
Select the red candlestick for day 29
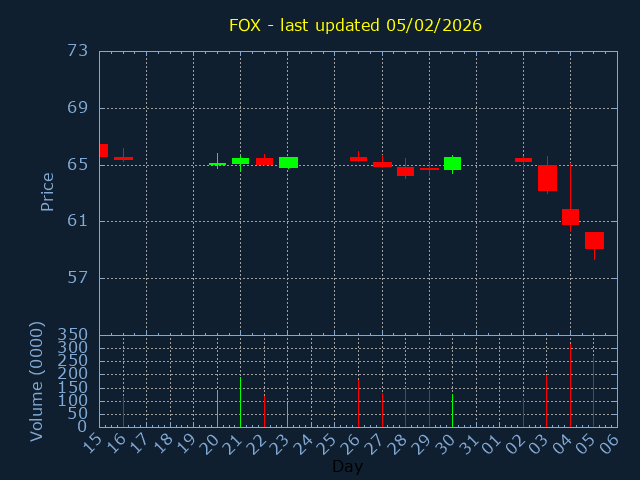429,169
